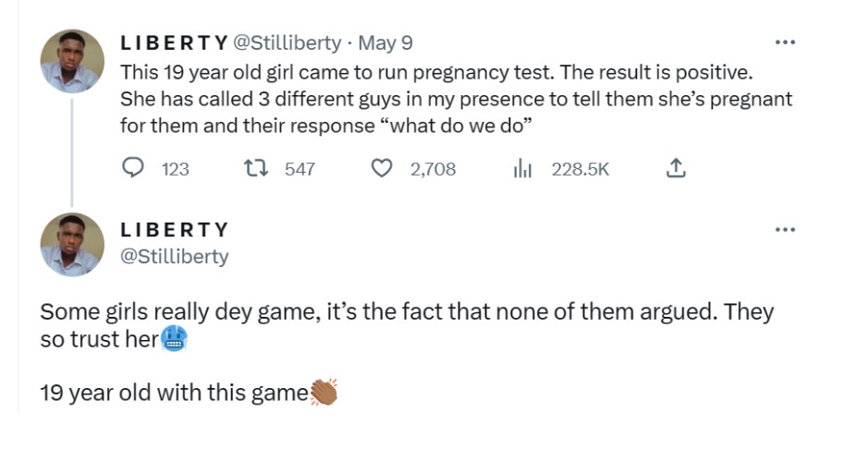This screenshot has width=868, height=461.
Task: Click the reply speech bubble icon
Action: (134, 168)
